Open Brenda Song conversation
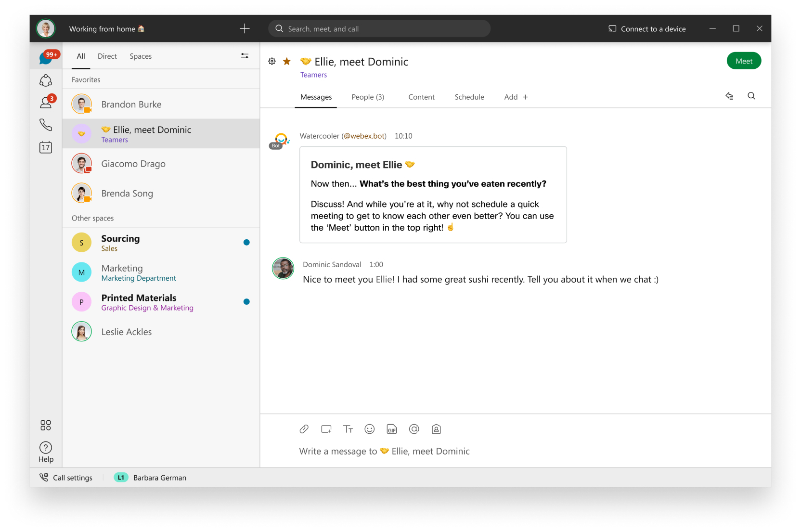 point(161,193)
